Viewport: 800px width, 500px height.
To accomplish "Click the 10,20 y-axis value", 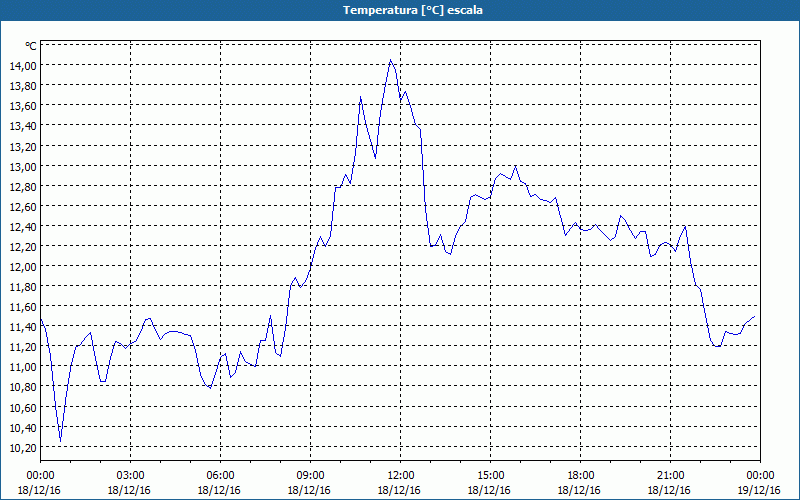I will [x=22, y=447].
